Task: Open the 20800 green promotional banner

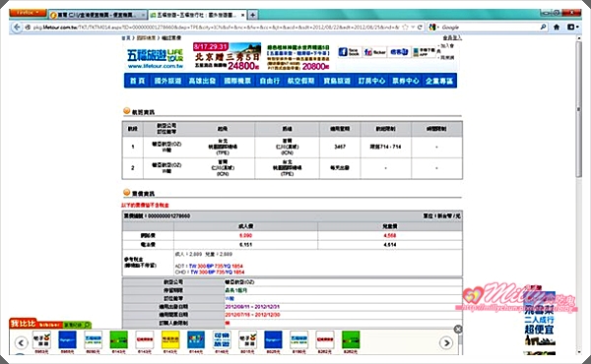Action: click(x=298, y=57)
